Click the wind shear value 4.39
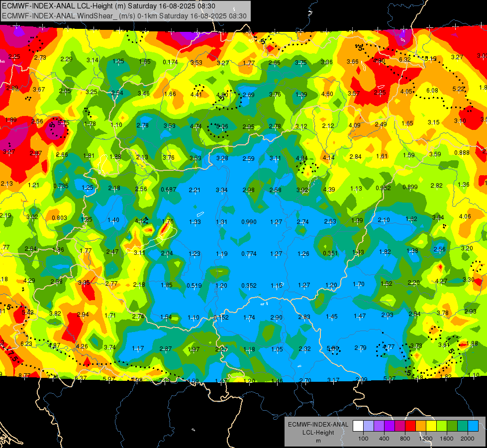This screenshot has width=487, height=448. click(329, 189)
